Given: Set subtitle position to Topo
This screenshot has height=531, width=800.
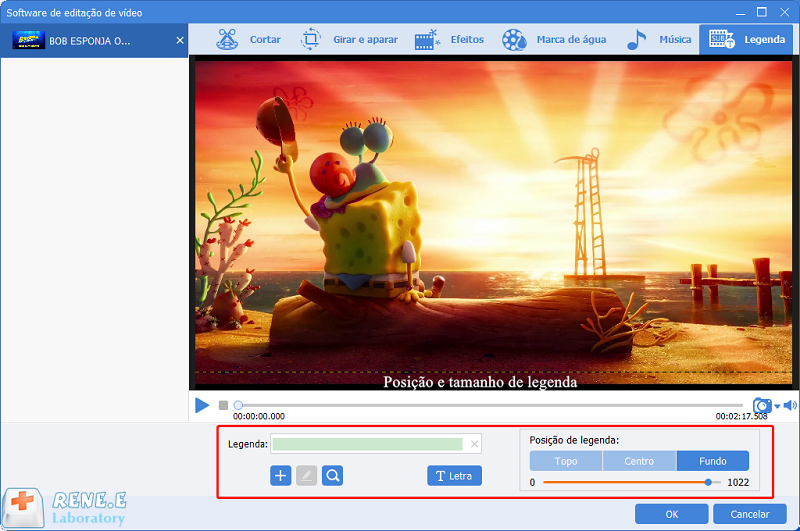Looking at the screenshot, I should 566,461.
